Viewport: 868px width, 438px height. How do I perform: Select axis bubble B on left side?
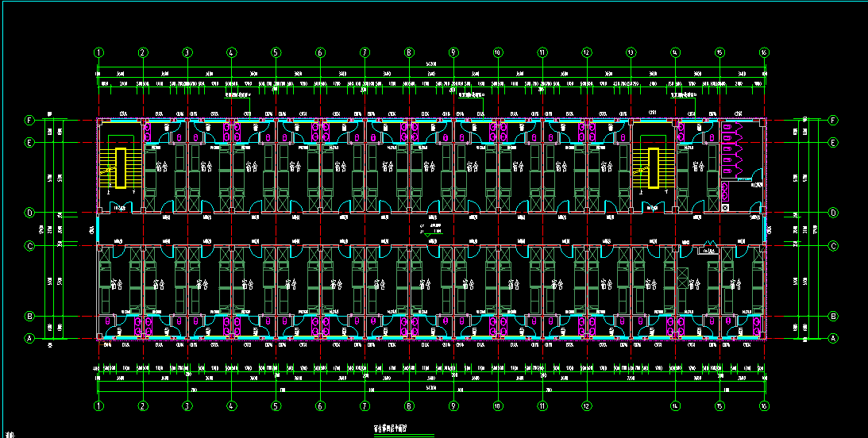click(x=29, y=317)
